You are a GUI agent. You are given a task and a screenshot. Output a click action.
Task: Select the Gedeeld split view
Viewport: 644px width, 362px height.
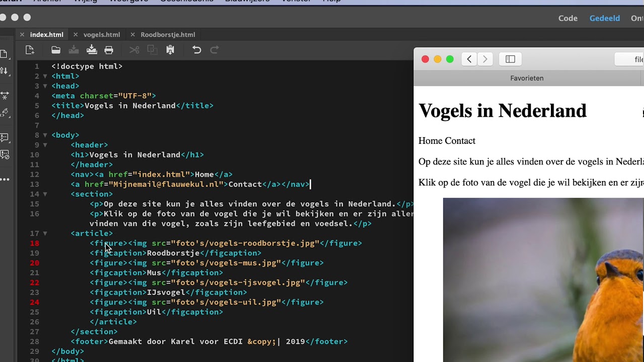click(x=605, y=18)
